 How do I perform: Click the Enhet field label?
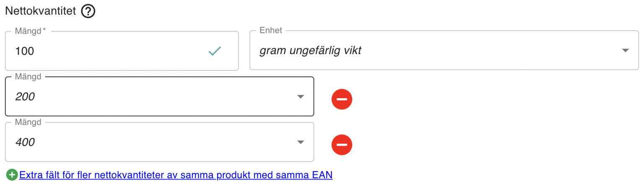pos(271,31)
